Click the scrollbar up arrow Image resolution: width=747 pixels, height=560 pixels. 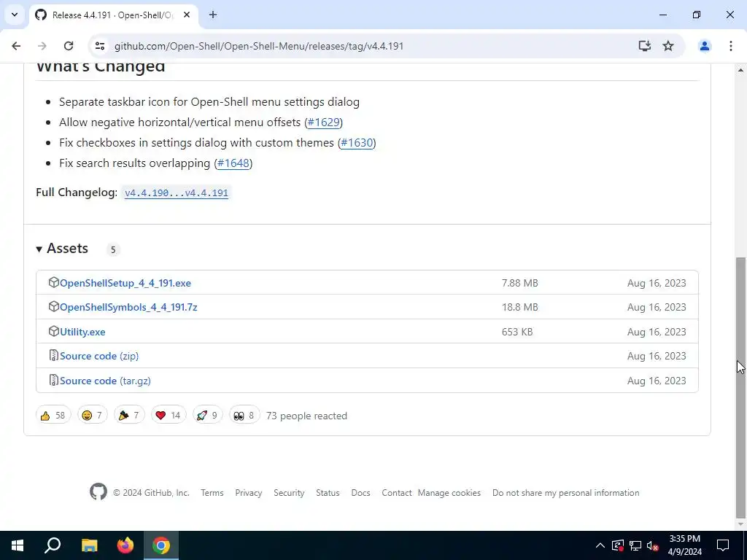pos(740,69)
